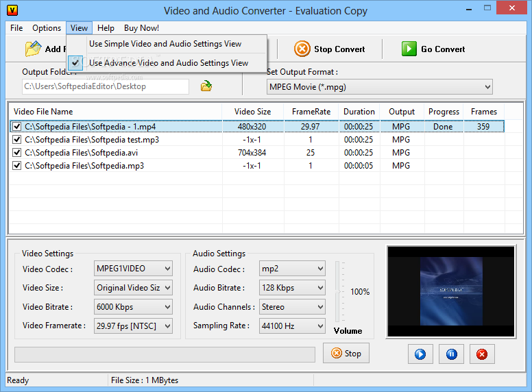Open the Video Codec dropdown

133,269
